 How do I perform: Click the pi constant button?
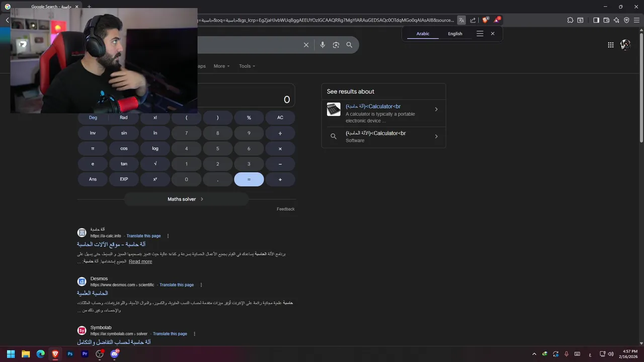pos(93,149)
